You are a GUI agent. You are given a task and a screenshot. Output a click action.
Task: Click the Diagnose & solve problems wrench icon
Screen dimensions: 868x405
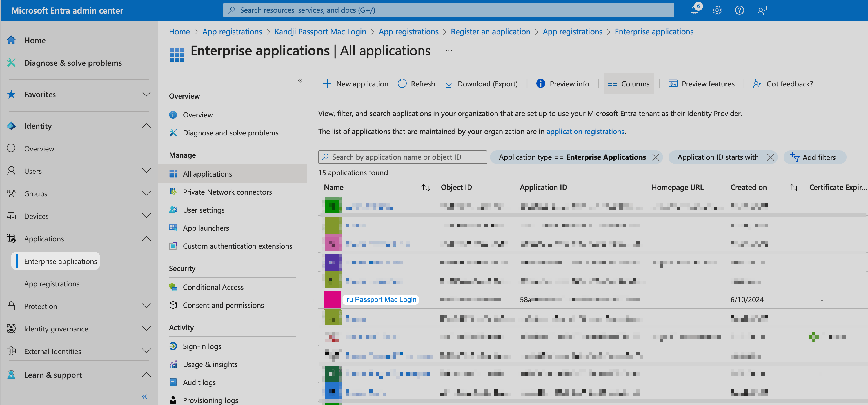click(x=12, y=63)
